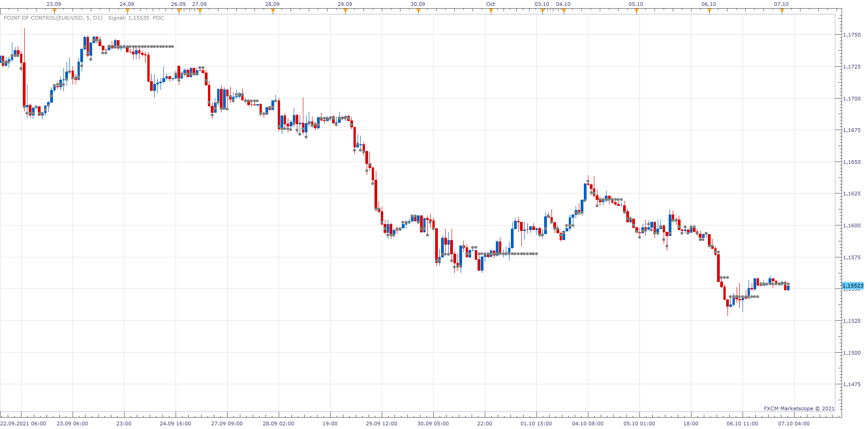Select the 23:00 label on time axis
The width and height of the screenshot is (868, 429).
[x=124, y=424]
